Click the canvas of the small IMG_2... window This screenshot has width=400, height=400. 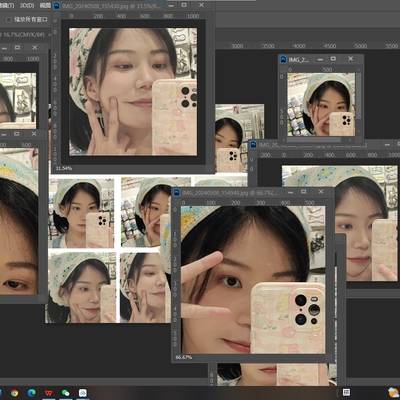pos(321,105)
